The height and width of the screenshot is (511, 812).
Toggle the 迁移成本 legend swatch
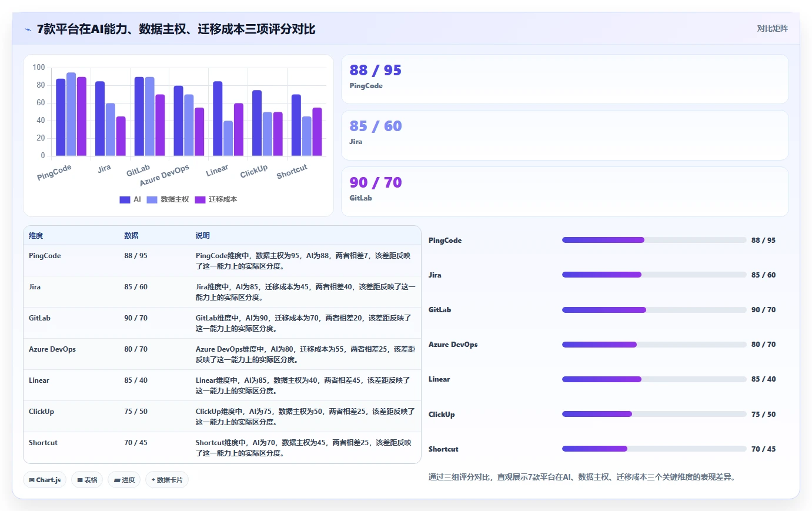tap(200, 199)
